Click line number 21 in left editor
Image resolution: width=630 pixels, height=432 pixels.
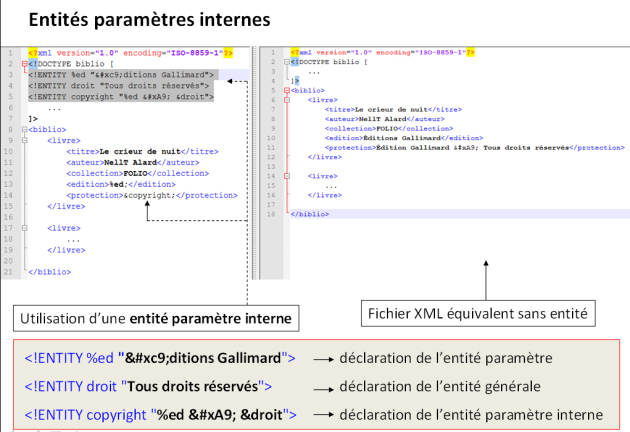(x=9, y=272)
